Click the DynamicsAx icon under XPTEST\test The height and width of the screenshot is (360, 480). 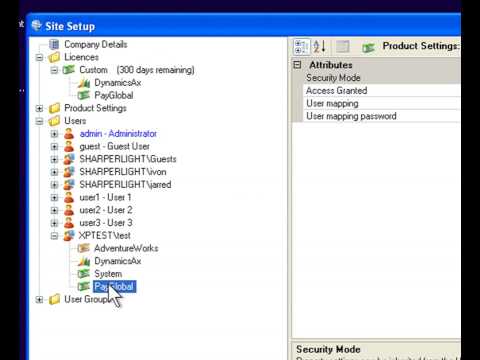[x=84, y=261]
